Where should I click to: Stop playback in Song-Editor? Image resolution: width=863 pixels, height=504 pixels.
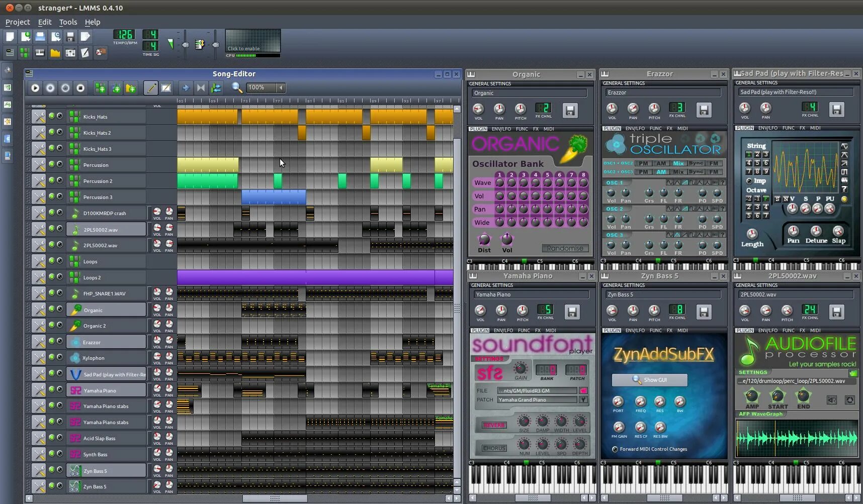click(x=80, y=88)
